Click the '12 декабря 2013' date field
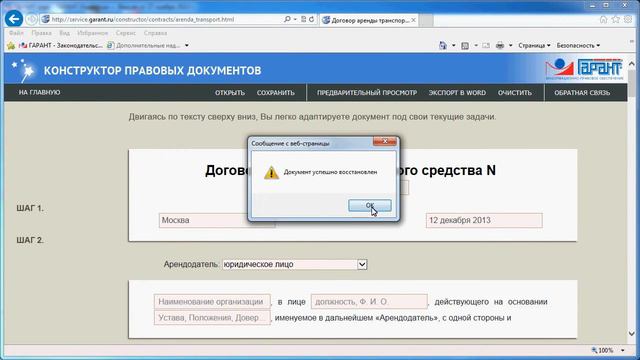Screen dimensions: 640x360 click(x=484, y=220)
